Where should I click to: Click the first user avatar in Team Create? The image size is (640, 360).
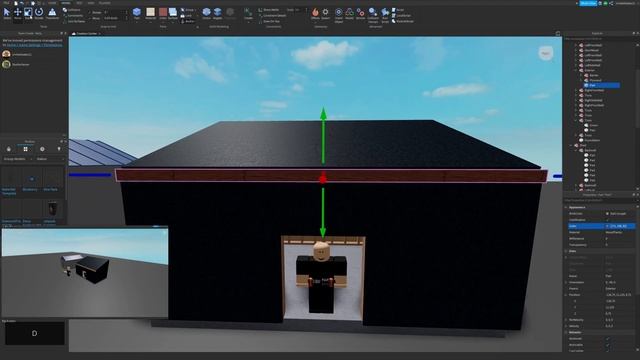click(6, 54)
